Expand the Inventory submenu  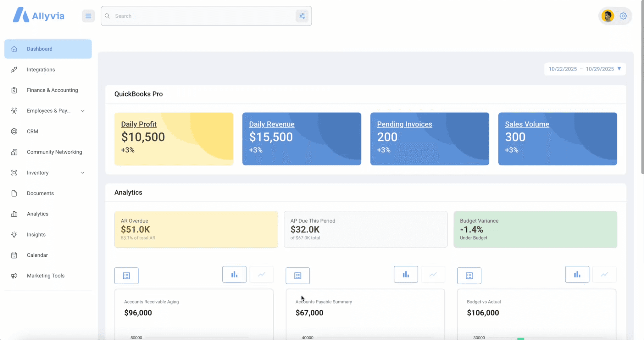tap(83, 173)
